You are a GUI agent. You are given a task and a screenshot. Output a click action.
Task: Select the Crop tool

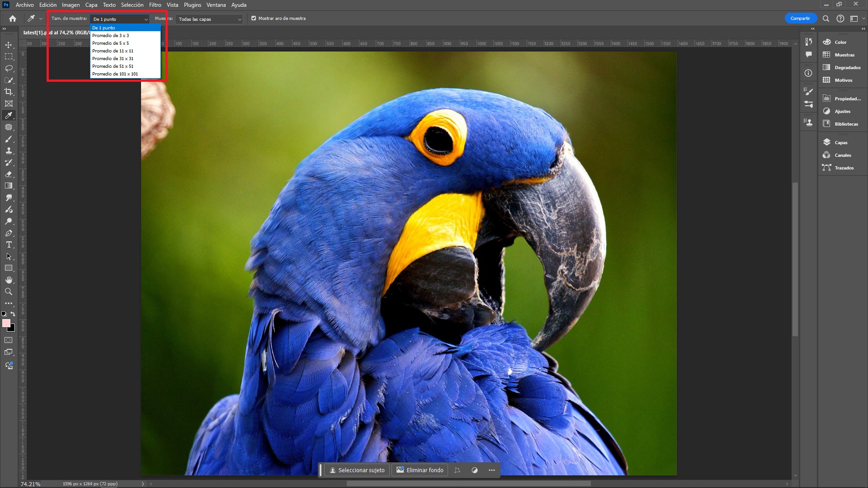(x=9, y=92)
